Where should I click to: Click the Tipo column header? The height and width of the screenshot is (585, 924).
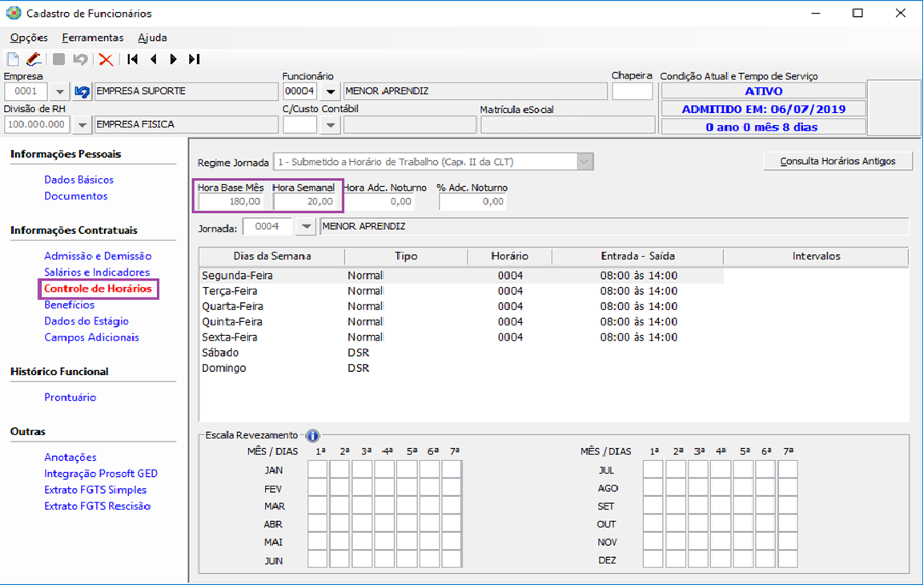(x=406, y=256)
